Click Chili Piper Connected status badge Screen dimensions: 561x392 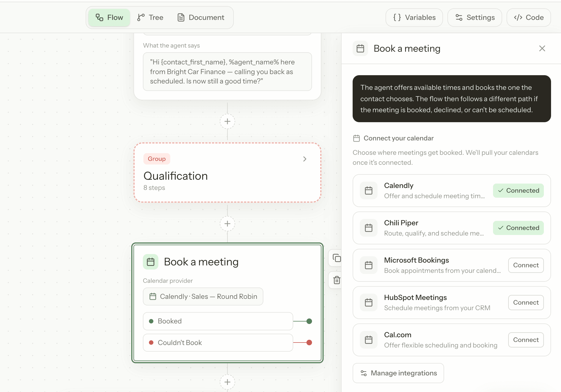point(518,228)
